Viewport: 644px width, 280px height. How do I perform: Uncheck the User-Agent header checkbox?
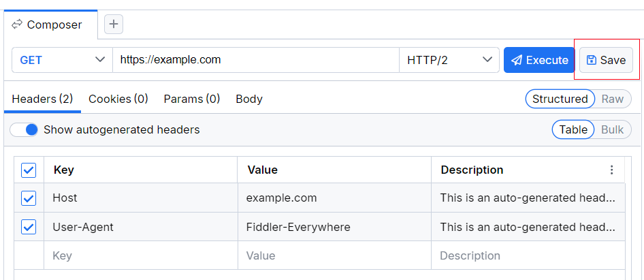(29, 227)
